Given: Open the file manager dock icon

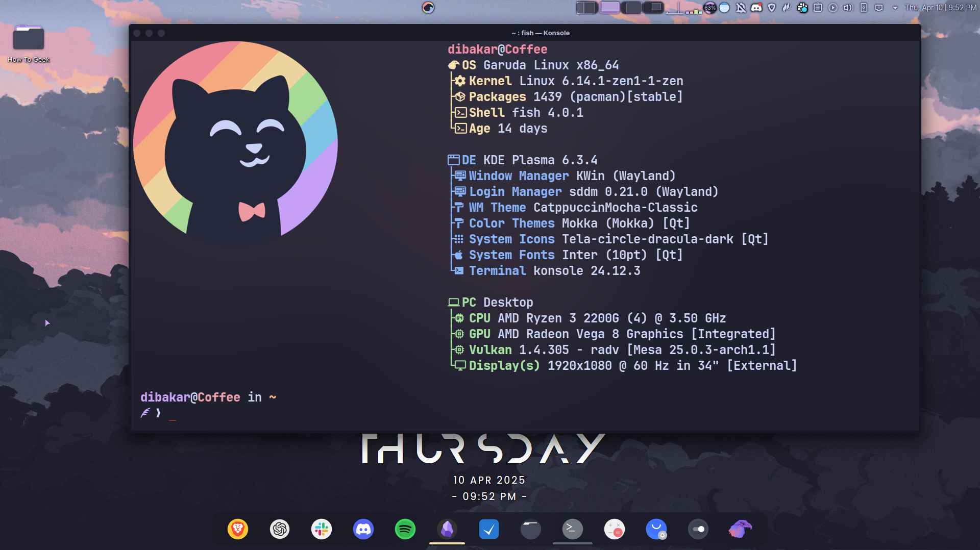Looking at the screenshot, I should click(x=531, y=529).
